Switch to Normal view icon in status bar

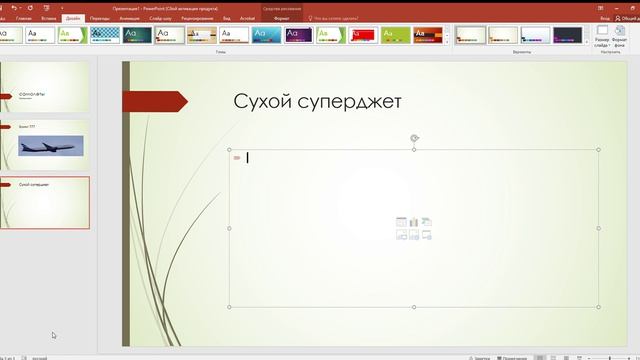pyautogui.click(x=540, y=358)
